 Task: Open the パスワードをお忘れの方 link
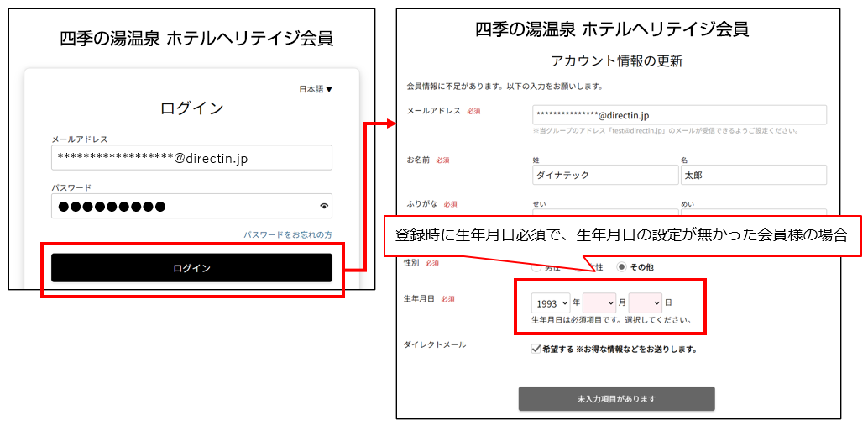[x=288, y=234]
